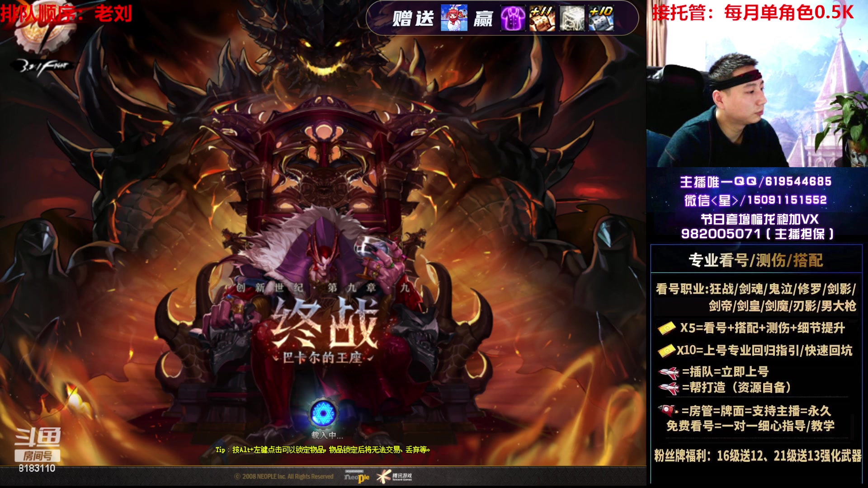Click the 赠送 label in top banner

[413, 19]
